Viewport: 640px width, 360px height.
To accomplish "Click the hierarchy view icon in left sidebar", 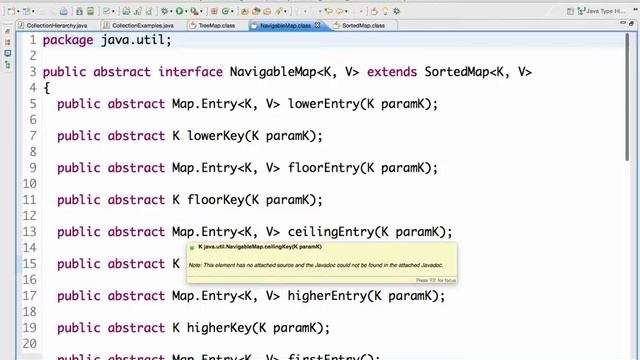I will (x=7, y=64).
